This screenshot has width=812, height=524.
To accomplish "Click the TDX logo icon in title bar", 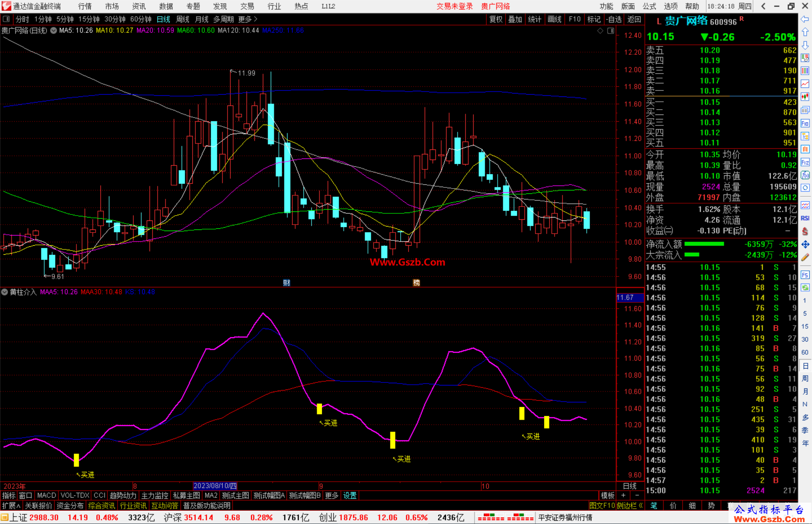I will click(x=6, y=6).
